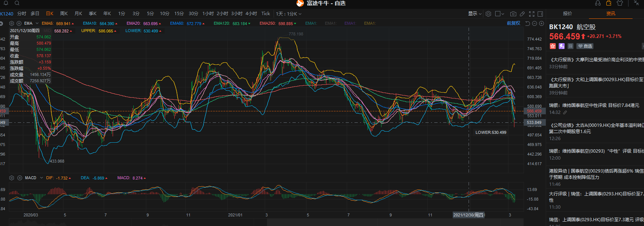The width and height of the screenshot is (644, 226).
Task: Toggle 自选 watchlist heart button
Action: tap(585, 46)
